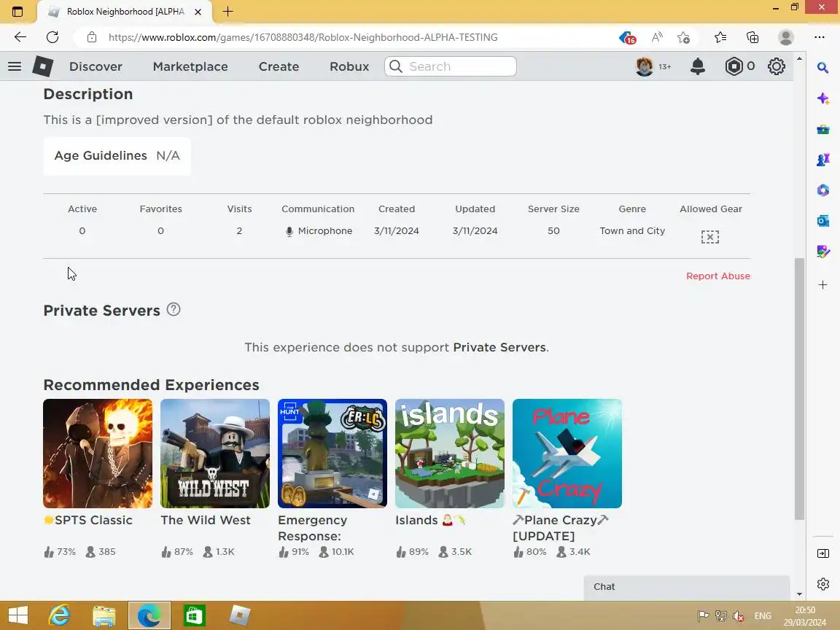Click the Roblox logo home icon
This screenshot has width=840, height=630.
(42, 66)
